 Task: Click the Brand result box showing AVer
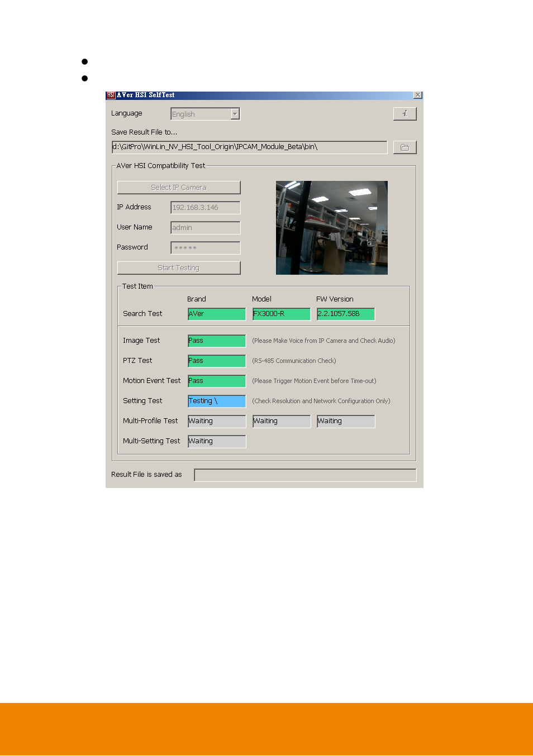217,314
